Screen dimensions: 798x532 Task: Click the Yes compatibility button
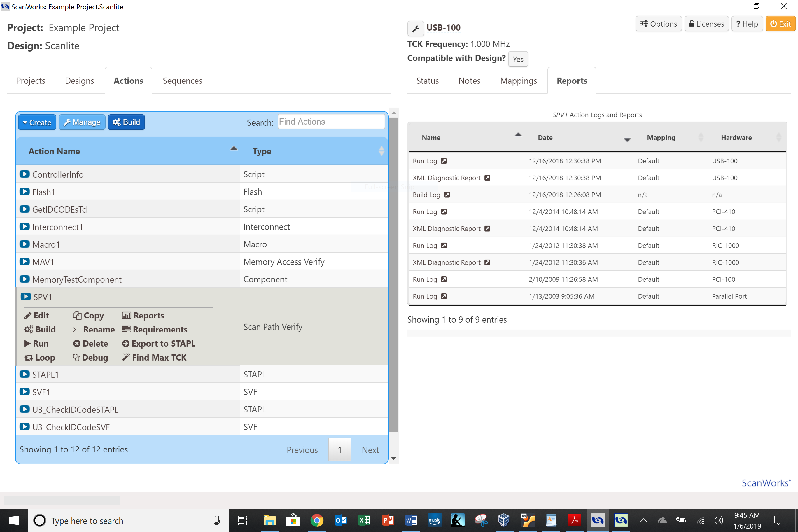point(518,59)
